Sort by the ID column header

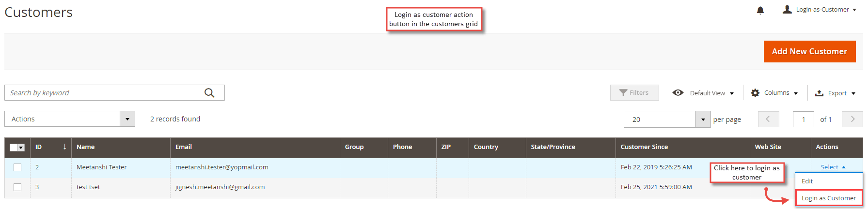pos(51,147)
